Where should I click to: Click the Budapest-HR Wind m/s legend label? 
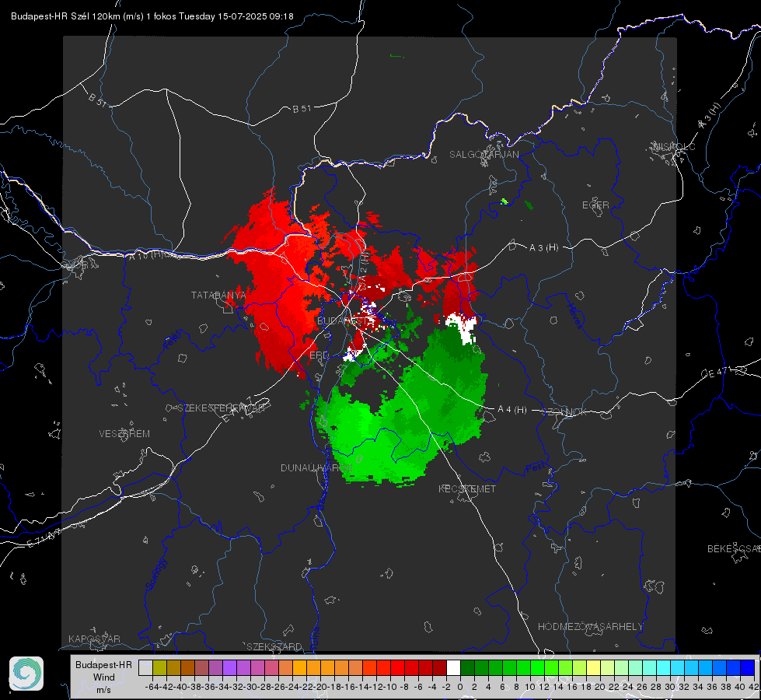pos(104,677)
